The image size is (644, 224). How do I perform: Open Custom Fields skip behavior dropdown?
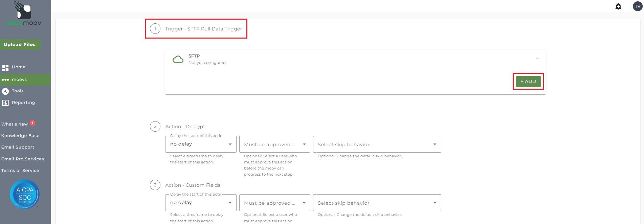pos(377,203)
